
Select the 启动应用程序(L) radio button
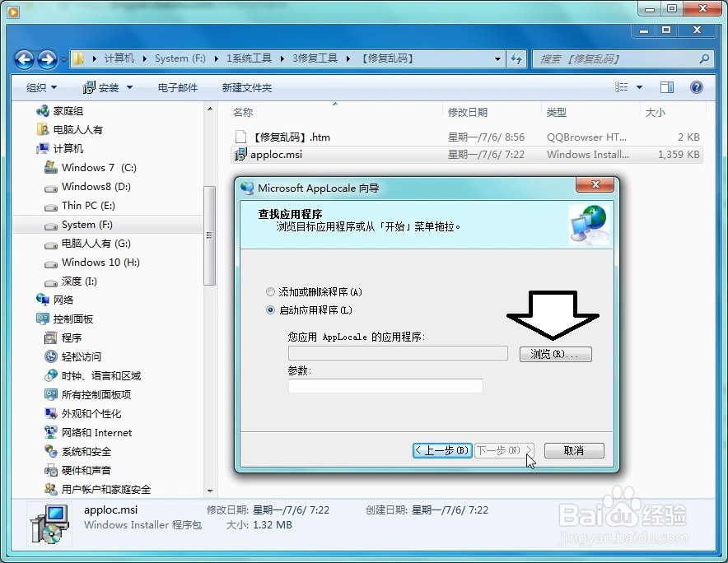[270, 310]
